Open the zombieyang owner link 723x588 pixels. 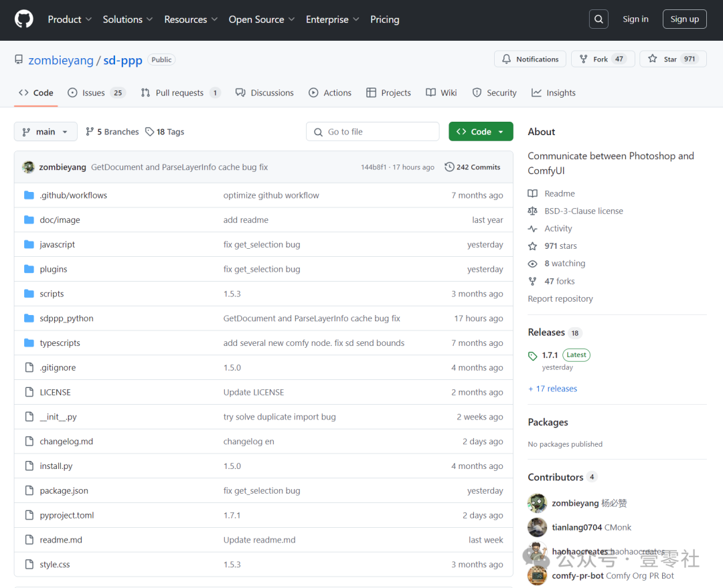61,60
